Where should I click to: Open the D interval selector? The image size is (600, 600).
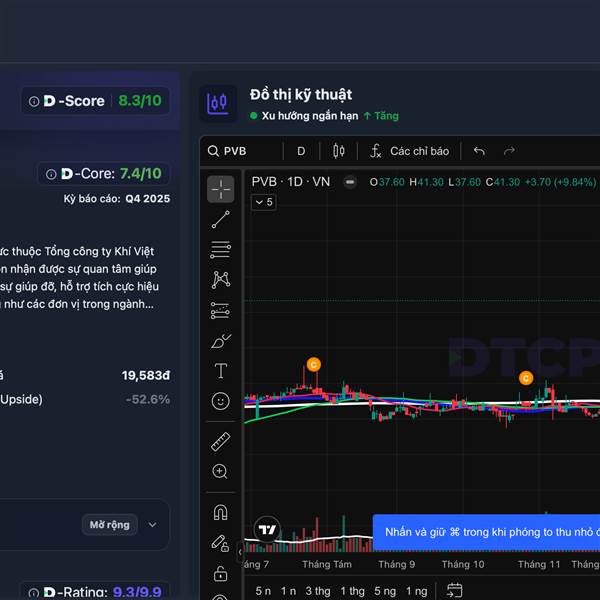pos(301,151)
